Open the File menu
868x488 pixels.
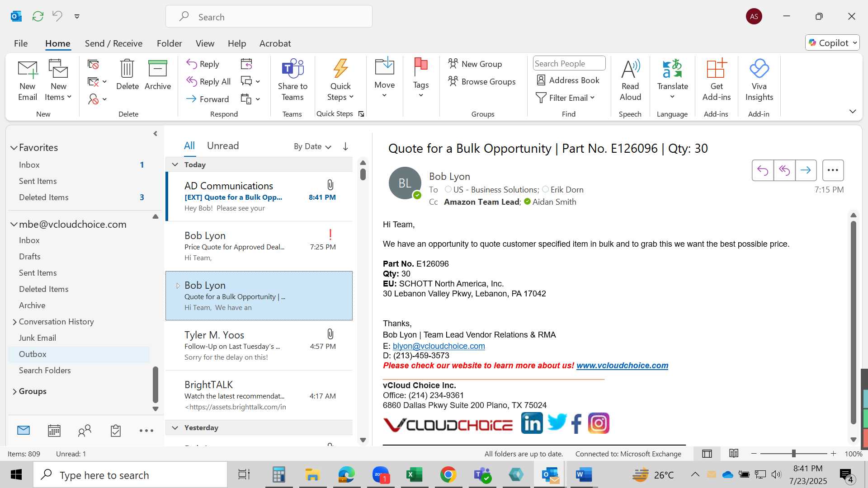click(x=21, y=43)
